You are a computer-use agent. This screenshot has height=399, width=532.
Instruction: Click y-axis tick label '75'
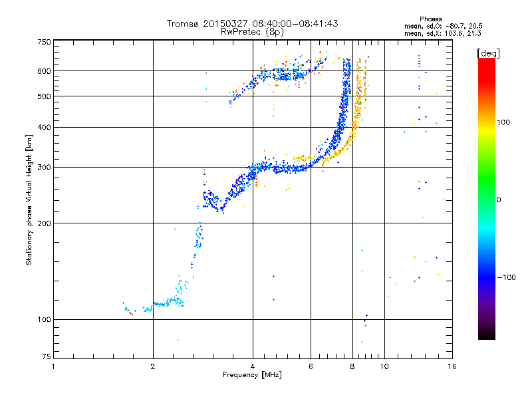click(x=46, y=356)
